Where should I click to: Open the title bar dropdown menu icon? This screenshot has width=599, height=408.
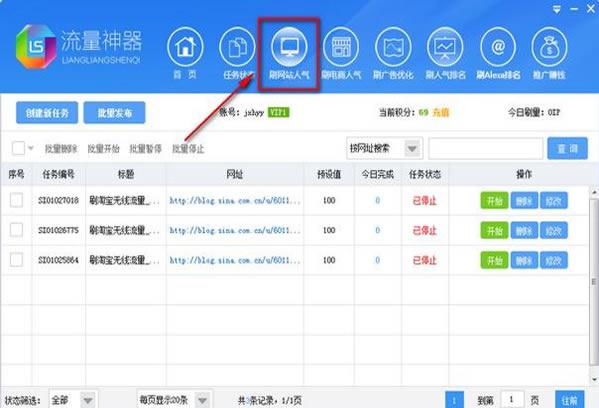pyautogui.click(x=557, y=9)
